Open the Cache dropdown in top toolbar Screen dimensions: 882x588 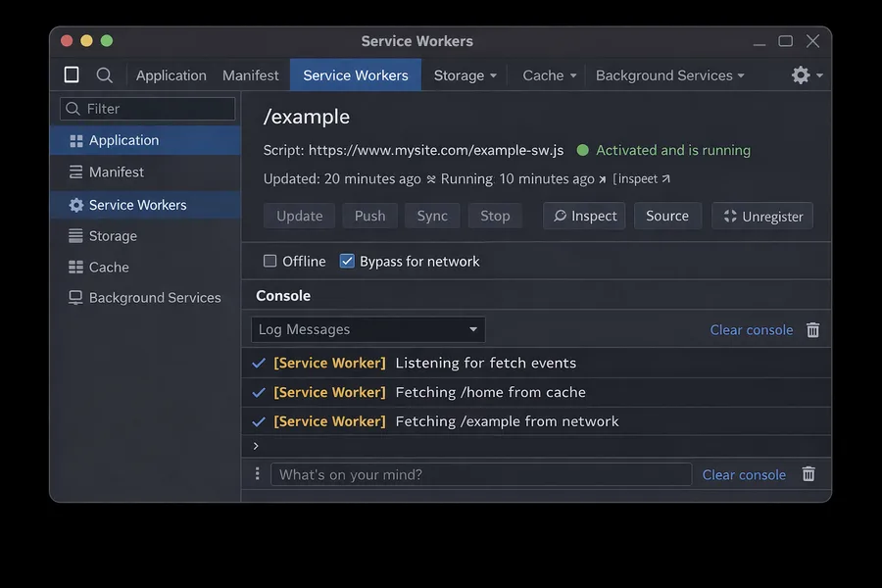coord(550,75)
